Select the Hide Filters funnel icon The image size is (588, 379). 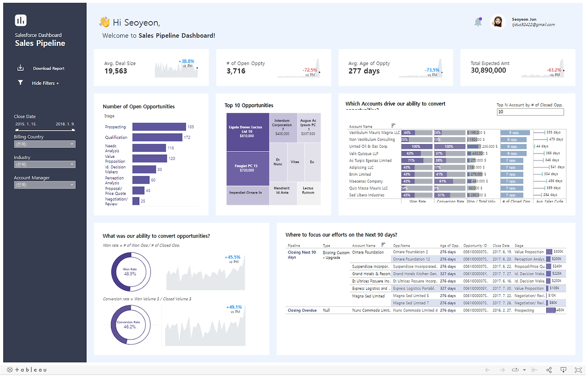click(x=20, y=82)
